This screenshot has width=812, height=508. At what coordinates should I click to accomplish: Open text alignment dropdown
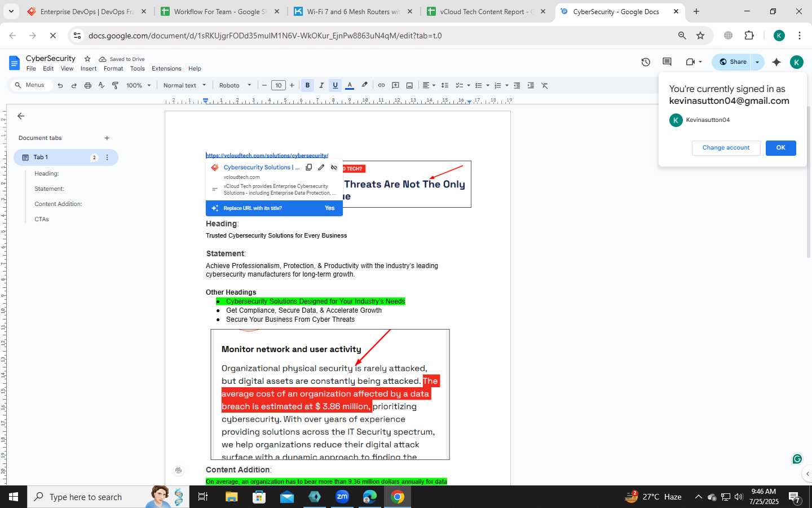pos(429,85)
